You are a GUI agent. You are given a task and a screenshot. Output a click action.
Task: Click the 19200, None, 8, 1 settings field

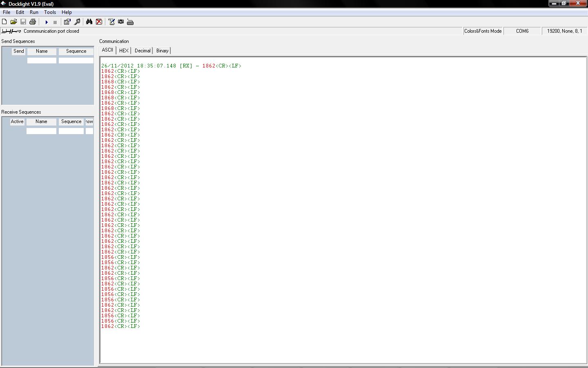564,31
